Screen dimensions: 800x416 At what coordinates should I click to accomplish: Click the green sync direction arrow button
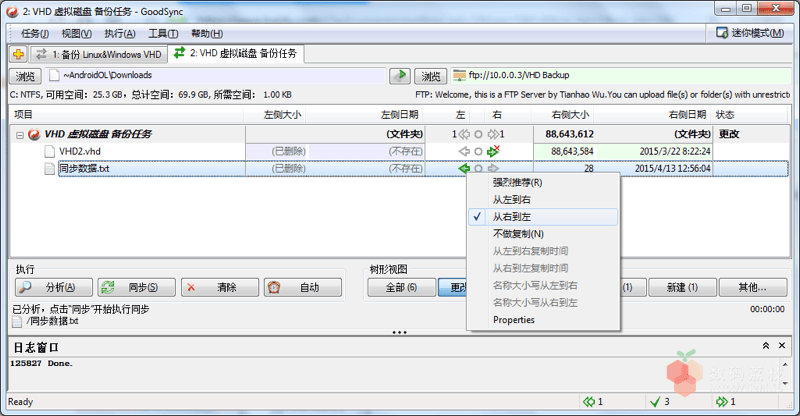click(400, 76)
